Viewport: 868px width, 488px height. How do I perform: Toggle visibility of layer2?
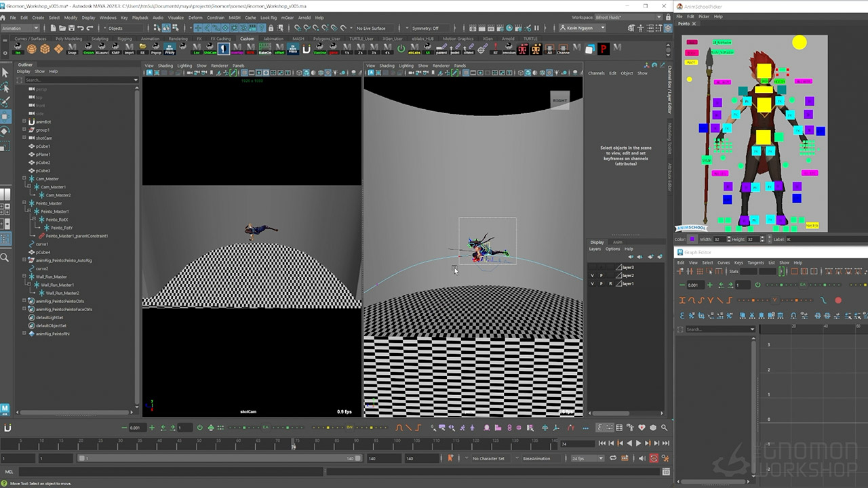(592, 276)
